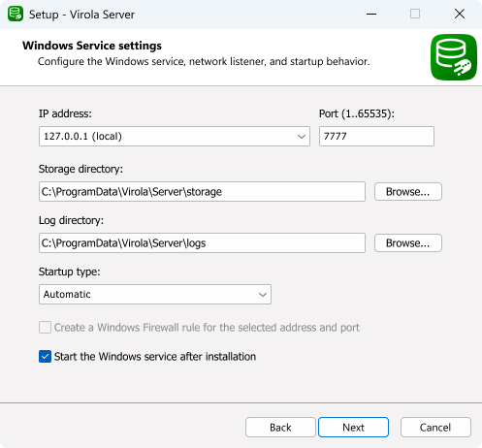Tick the Windows Firewall rule checkbox
This screenshot has width=482, height=448.
coord(45,328)
